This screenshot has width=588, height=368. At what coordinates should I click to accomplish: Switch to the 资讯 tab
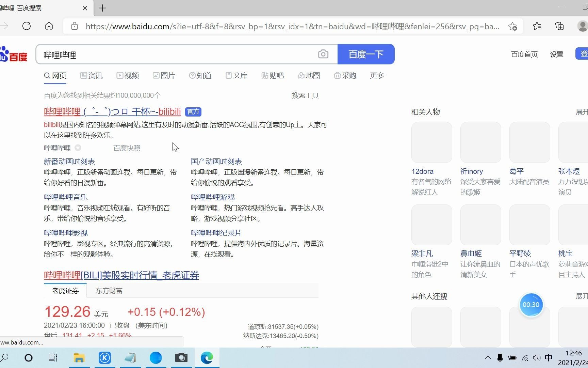(x=92, y=75)
